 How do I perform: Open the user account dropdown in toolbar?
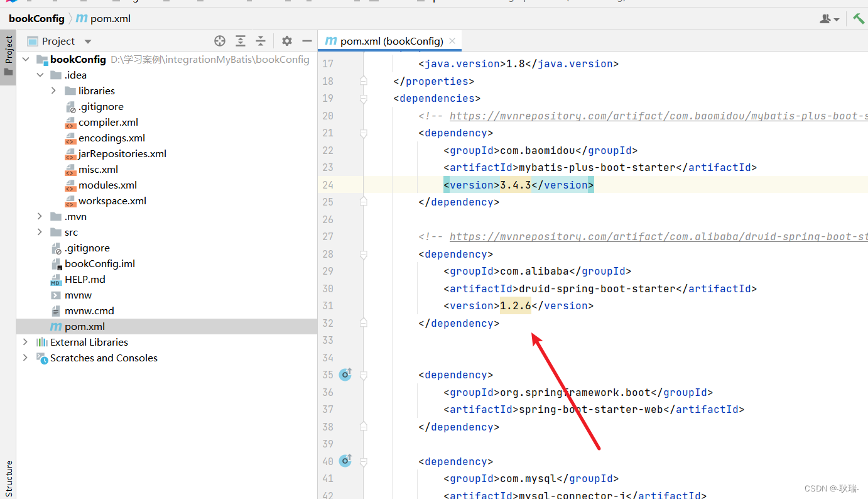[x=830, y=19]
